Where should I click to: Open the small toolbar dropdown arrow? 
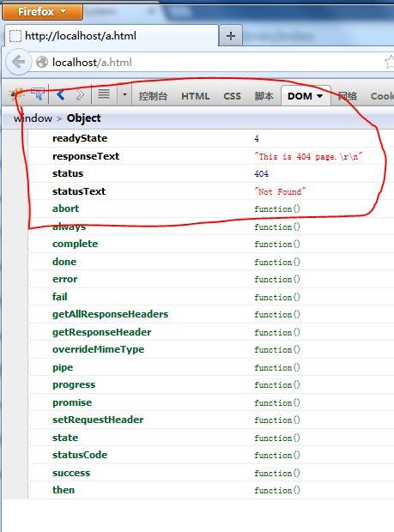tap(124, 94)
